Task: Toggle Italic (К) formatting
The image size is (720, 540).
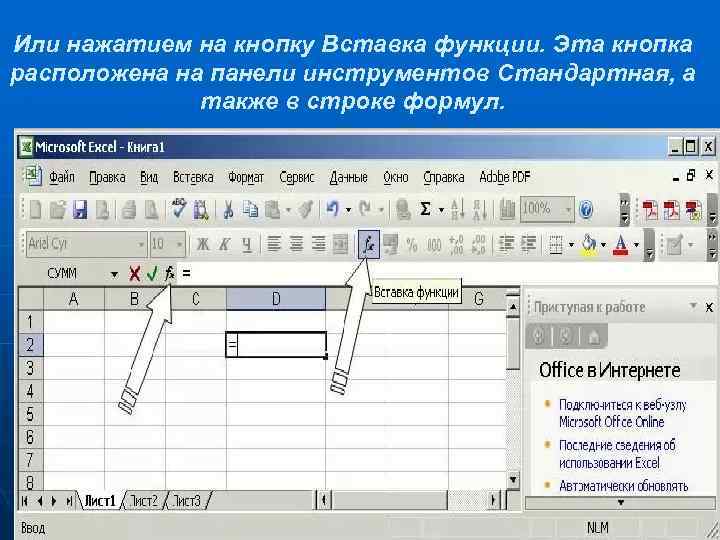Action: point(225,244)
